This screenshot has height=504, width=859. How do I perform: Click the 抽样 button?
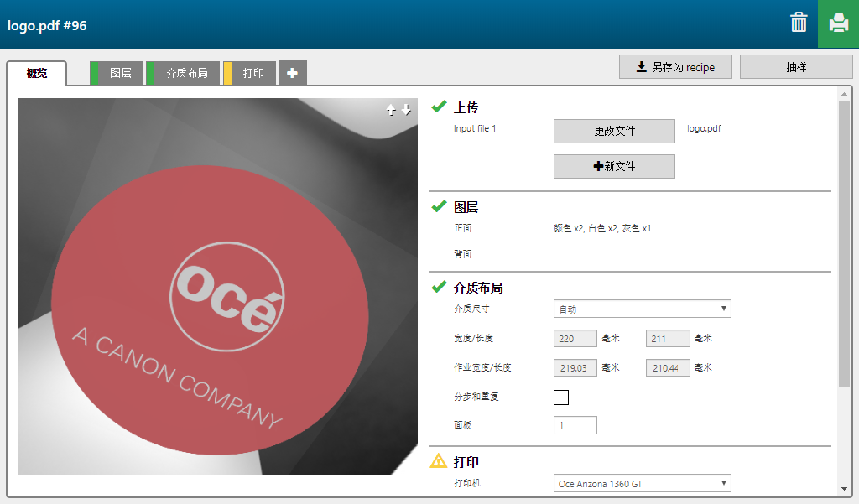[796, 67]
